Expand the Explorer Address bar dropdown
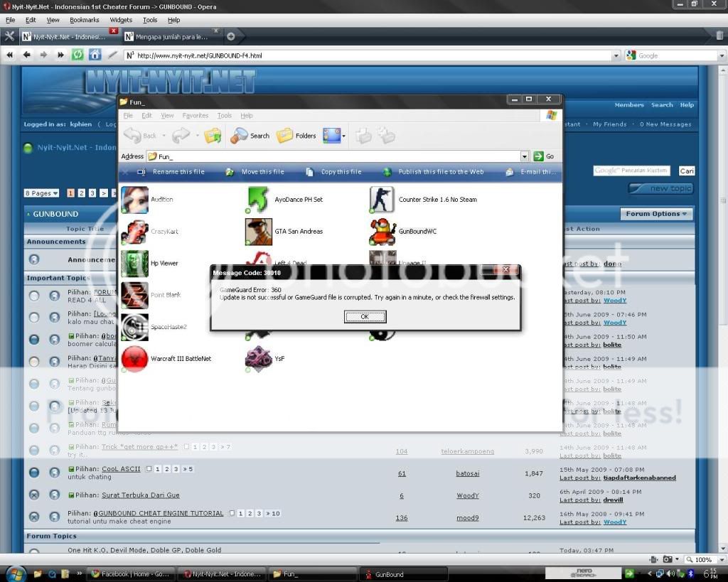 point(524,156)
